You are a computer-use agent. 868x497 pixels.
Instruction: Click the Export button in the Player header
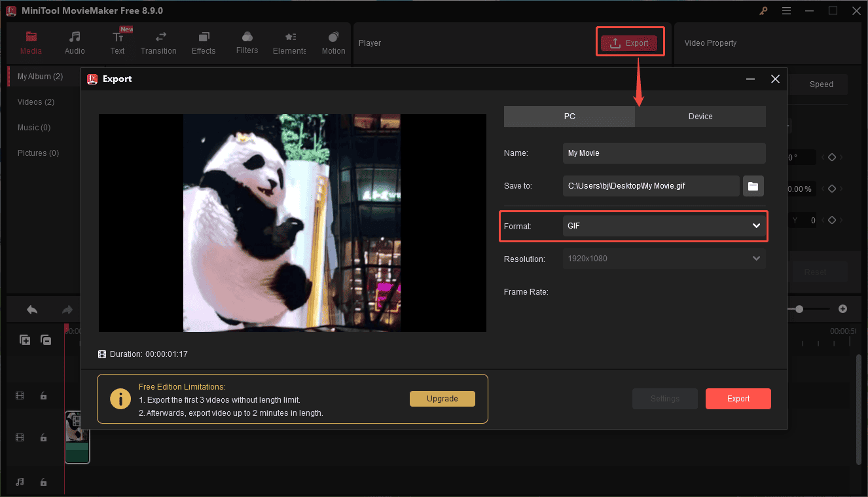click(x=630, y=43)
